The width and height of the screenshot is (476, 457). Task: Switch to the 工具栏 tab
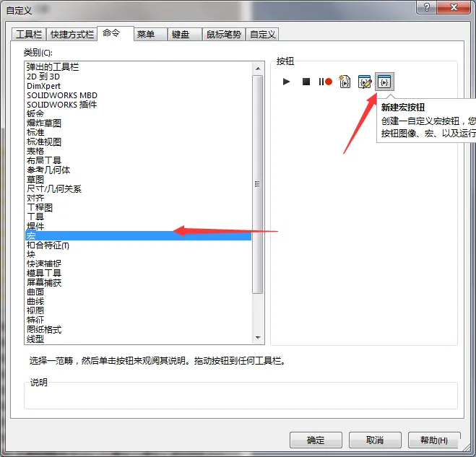click(29, 34)
